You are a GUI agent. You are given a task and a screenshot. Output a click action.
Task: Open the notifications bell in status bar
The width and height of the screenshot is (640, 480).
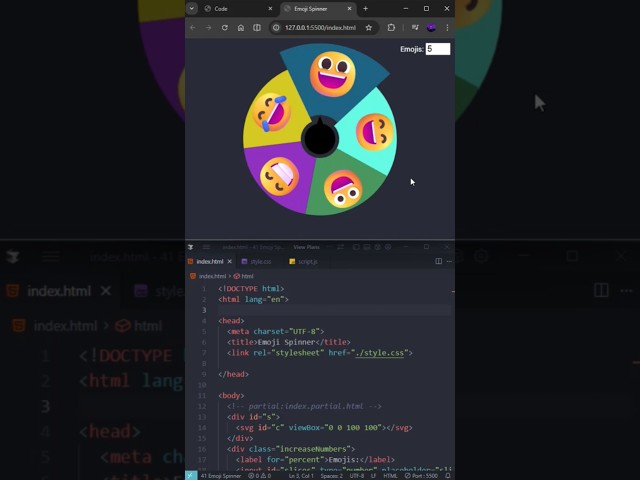(x=448, y=476)
